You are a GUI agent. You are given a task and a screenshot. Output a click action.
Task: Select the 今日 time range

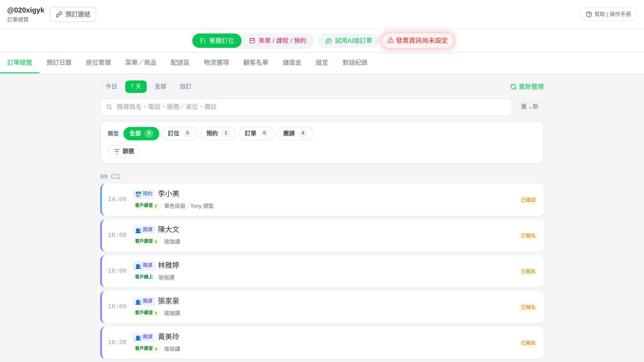click(x=111, y=86)
